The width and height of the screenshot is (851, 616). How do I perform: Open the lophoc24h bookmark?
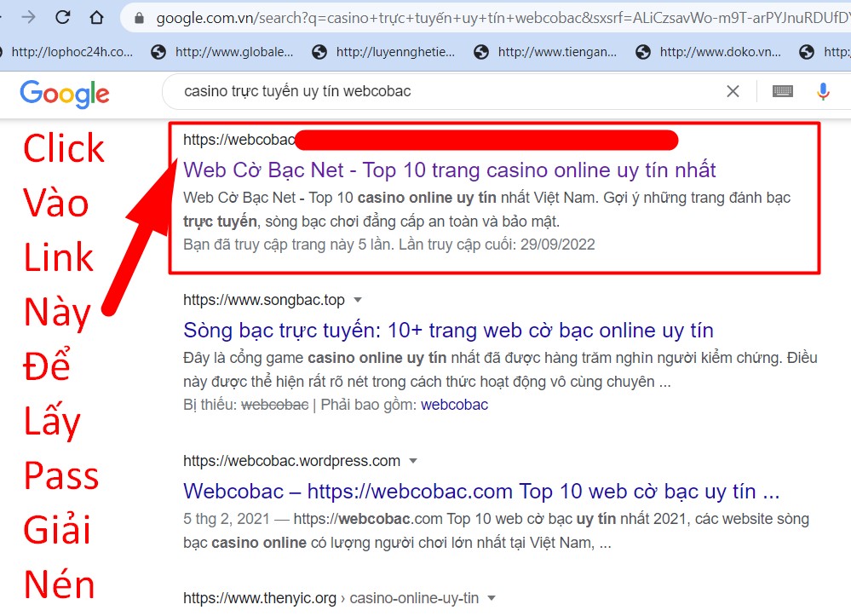point(72,52)
